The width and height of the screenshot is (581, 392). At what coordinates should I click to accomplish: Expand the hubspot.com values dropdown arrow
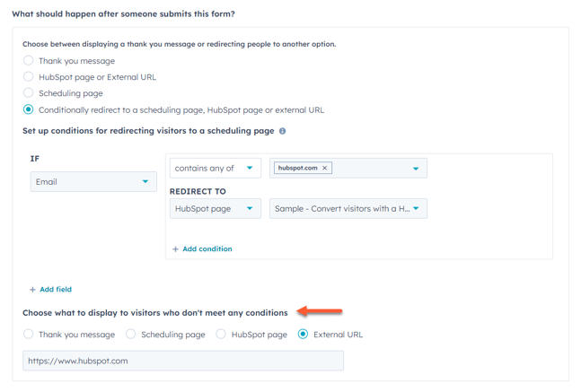click(416, 169)
